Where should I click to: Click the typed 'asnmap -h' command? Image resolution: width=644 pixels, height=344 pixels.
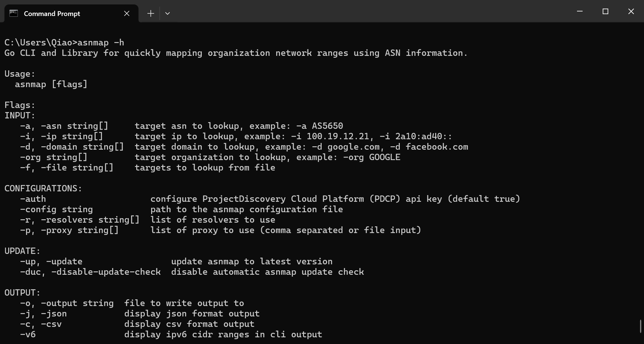coord(101,43)
